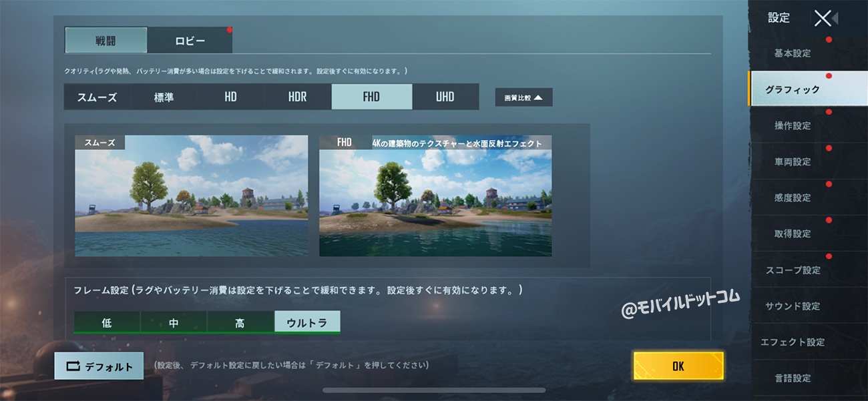This screenshot has height=401, width=868.
Task: Open サウンド設定 in the sidebar
Action: tap(809, 306)
